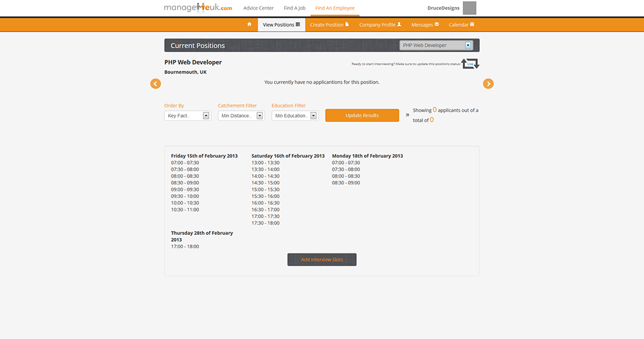Screen dimensions: 644x339
Task: Open the Create Position page
Action: [x=328, y=24]
